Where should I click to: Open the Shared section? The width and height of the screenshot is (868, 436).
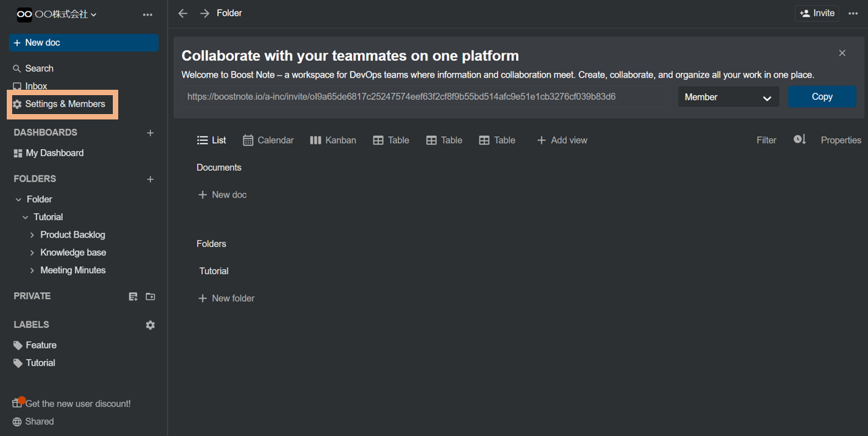click(33, 422)
